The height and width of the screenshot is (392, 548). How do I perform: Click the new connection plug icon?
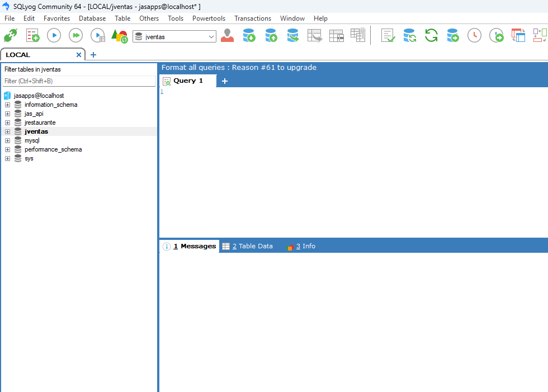pyautogui.click(x=11, y=36)
